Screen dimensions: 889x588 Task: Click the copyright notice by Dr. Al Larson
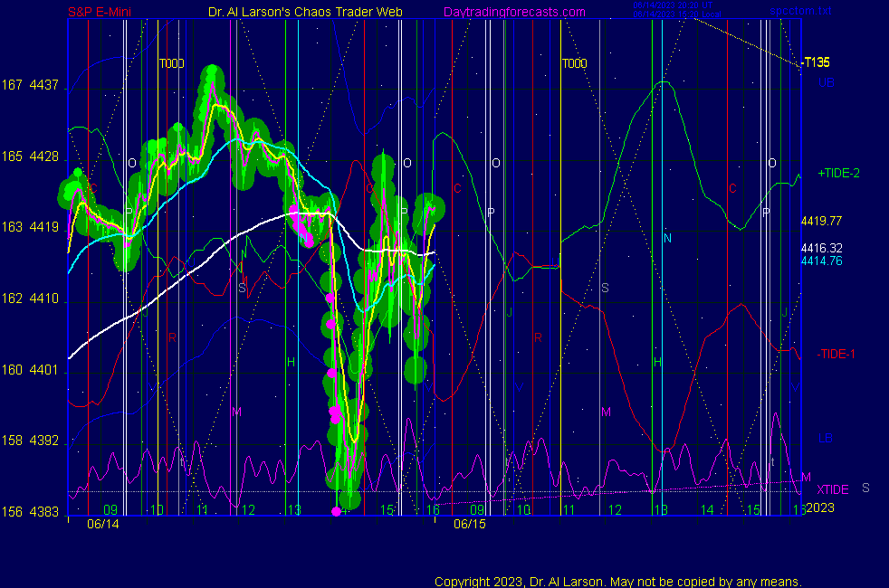618,582
